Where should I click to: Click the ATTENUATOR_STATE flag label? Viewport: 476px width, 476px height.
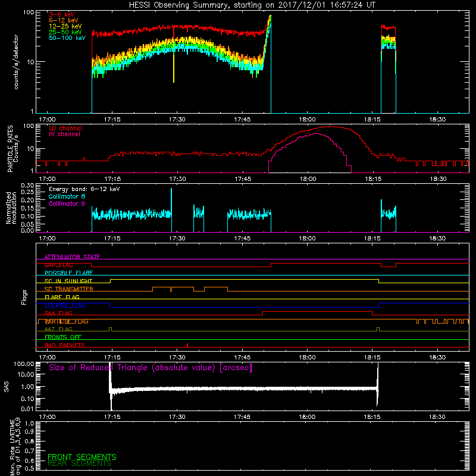coord(72,257)
